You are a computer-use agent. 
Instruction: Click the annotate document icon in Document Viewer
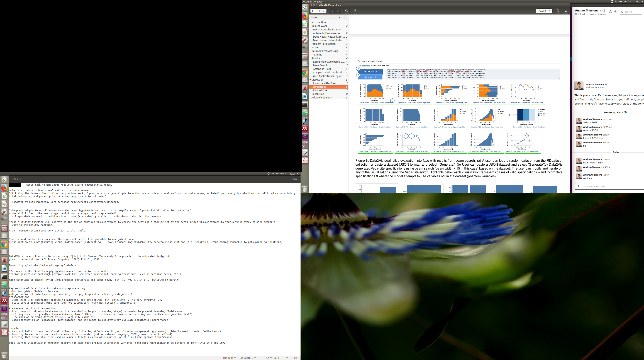point(355,11)
